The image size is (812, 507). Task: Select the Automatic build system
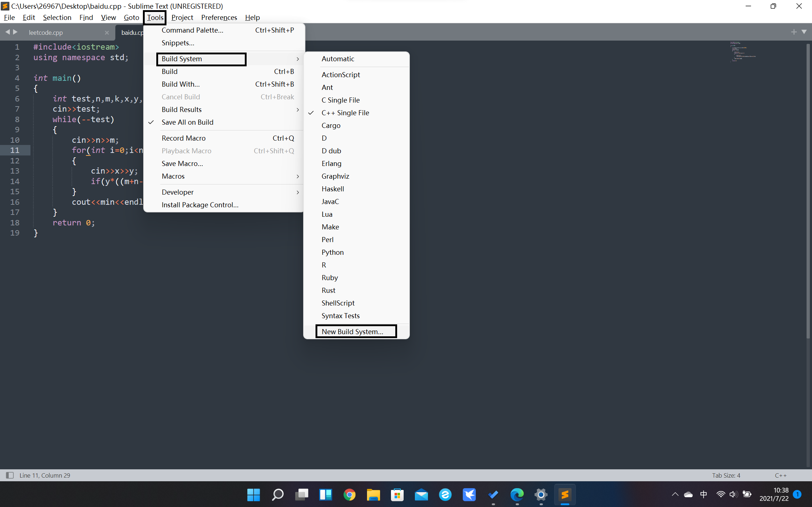(338, 59)
